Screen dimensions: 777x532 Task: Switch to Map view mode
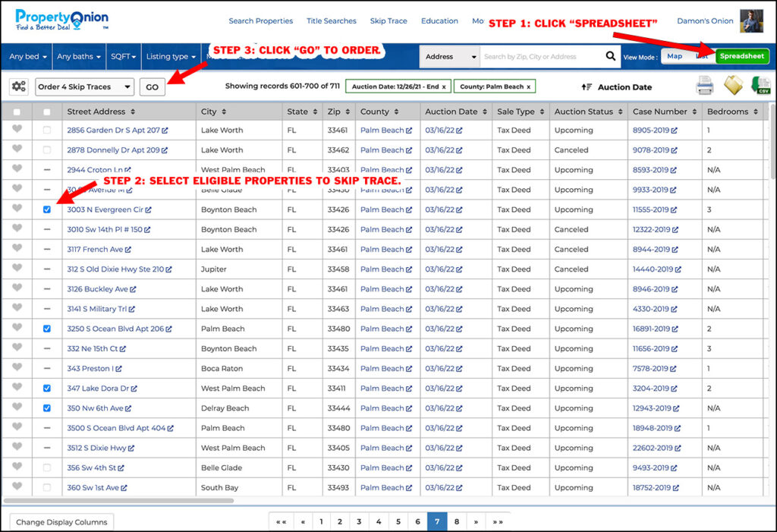(x=675, y=56)
